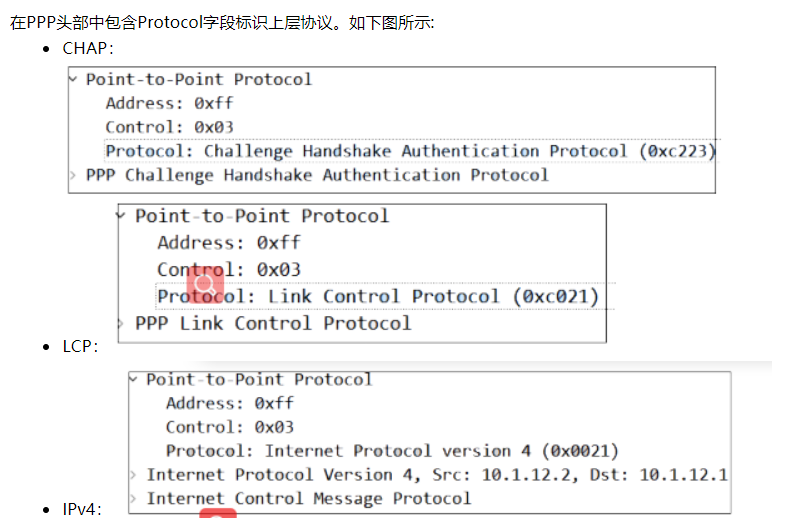Click the partially visible red icon at bottom
This screenshot has width=785, height=530.
point(218,514)
